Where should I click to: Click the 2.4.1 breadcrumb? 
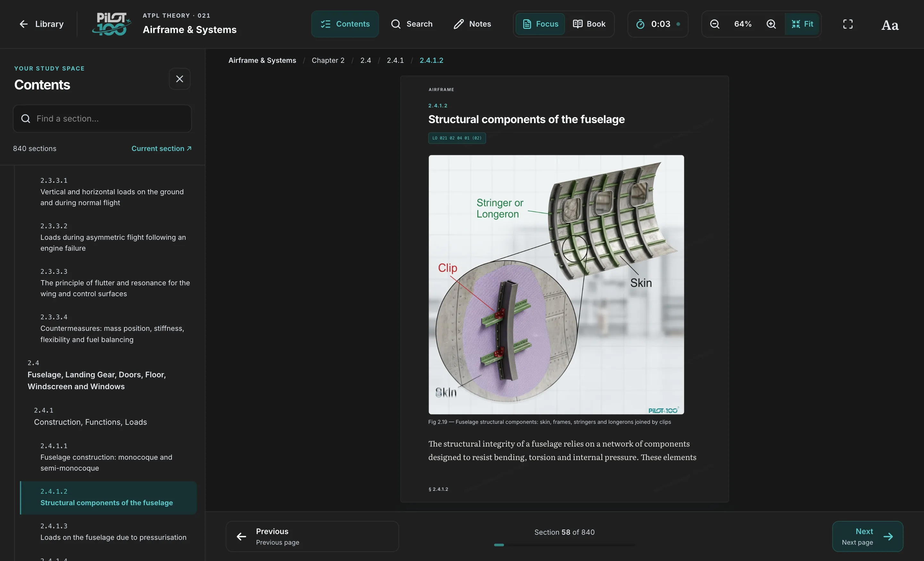[395, 60]
